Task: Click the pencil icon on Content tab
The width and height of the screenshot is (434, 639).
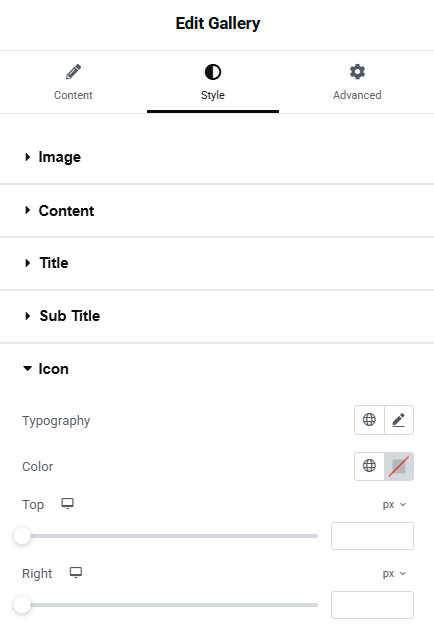Action: click(x=73, y=72)
